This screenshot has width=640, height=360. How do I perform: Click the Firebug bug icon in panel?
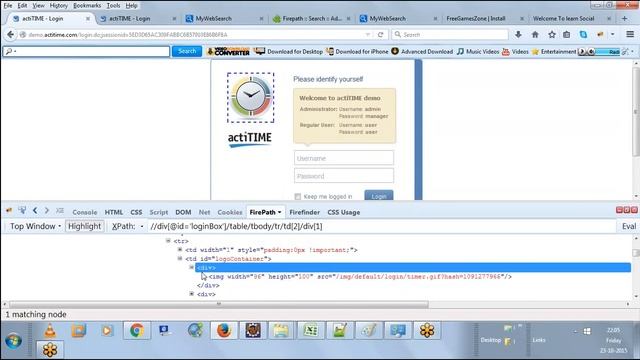point(9,211)
